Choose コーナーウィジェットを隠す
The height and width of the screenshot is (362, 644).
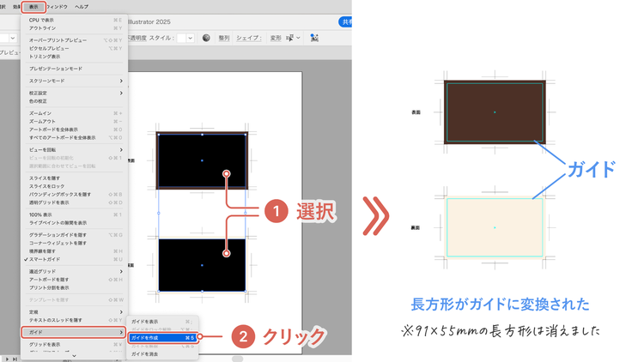point(75,243)
